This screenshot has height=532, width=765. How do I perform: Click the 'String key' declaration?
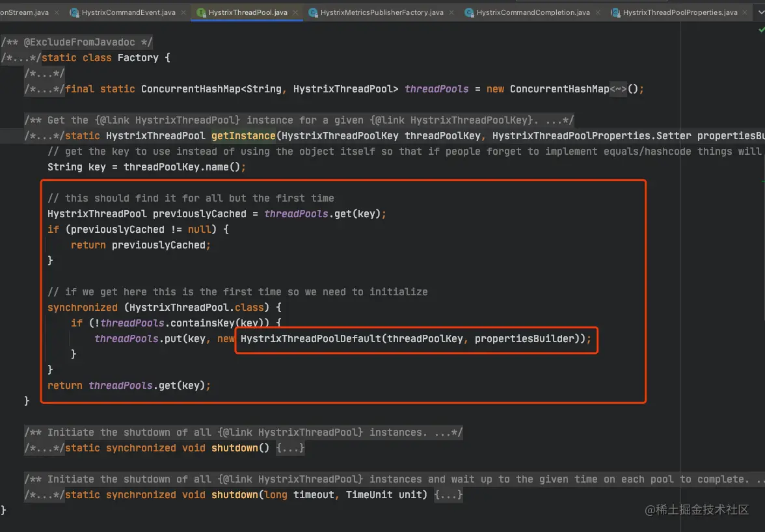[x=77, y=166]
